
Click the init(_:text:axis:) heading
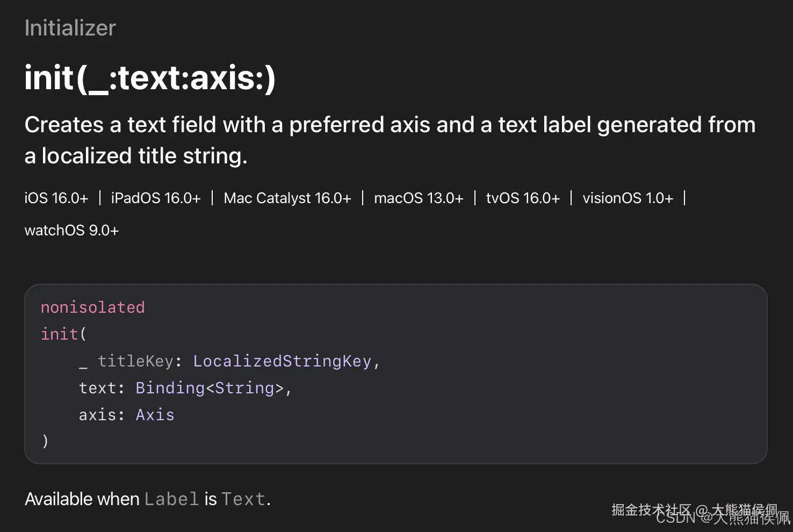[x=150, y=78]
